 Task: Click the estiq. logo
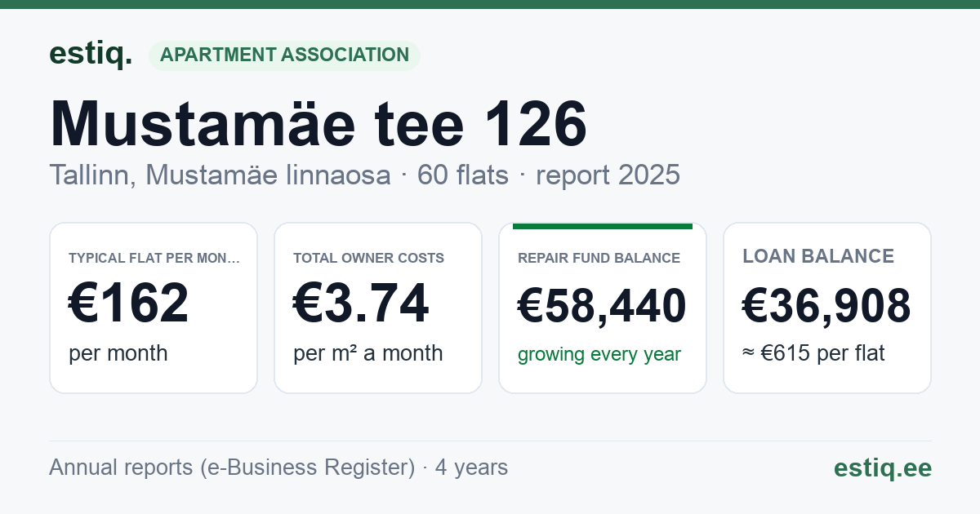pyautogui.click(x=91, y=54)
